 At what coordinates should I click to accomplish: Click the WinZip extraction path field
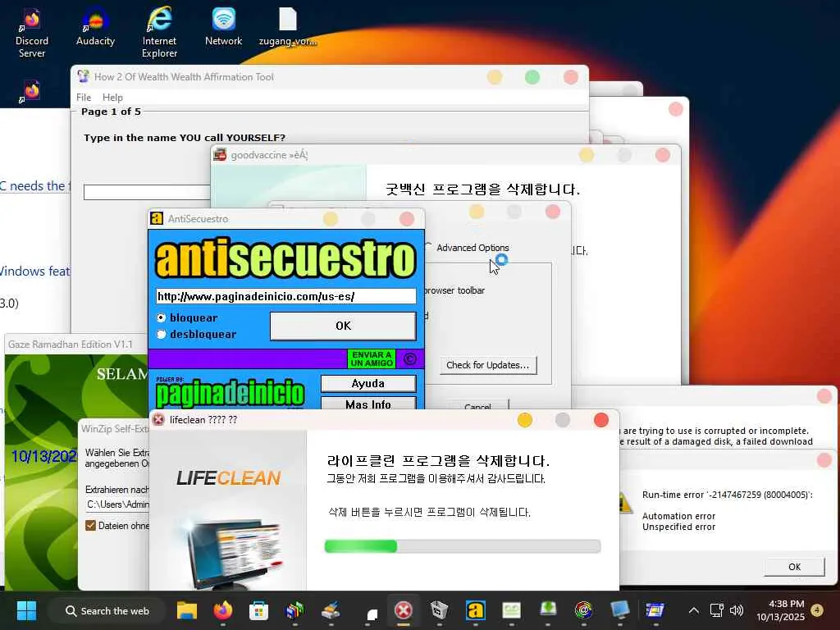(x=117, y=504)
